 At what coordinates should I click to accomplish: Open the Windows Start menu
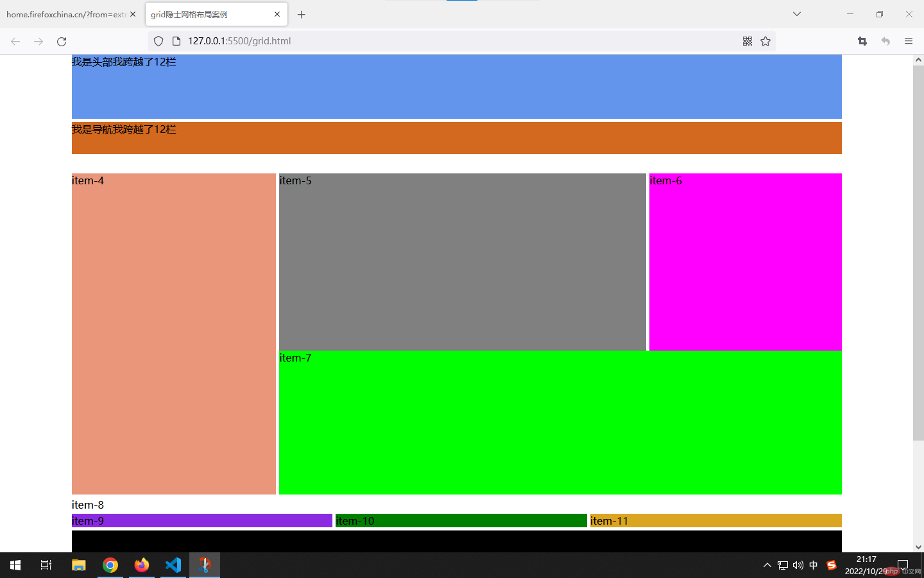tap(15, 565)
